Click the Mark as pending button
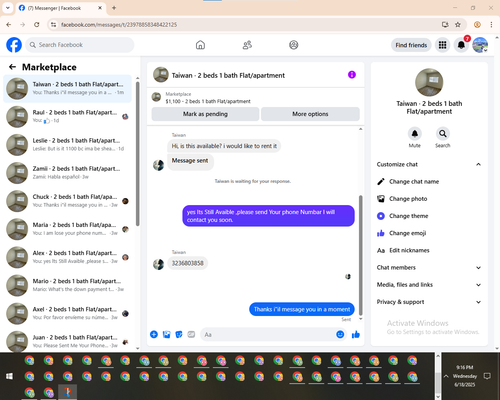This screenshot has height=400, width=500. 205,114
